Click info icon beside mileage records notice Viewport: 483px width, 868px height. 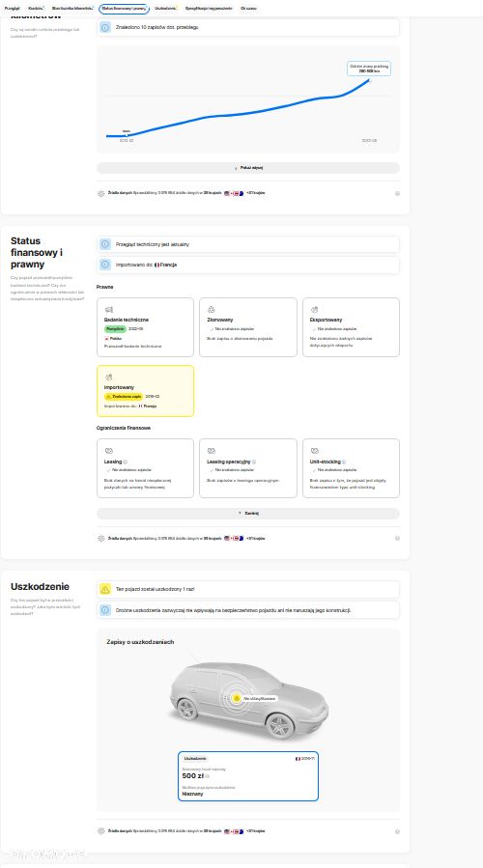(105, 27)
